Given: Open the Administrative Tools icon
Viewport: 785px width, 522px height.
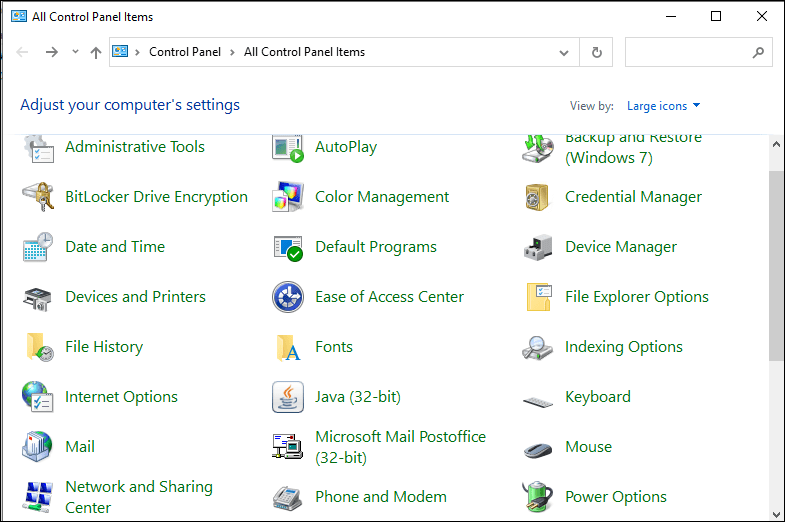Looking at the screenshot, I should (39, 149).
